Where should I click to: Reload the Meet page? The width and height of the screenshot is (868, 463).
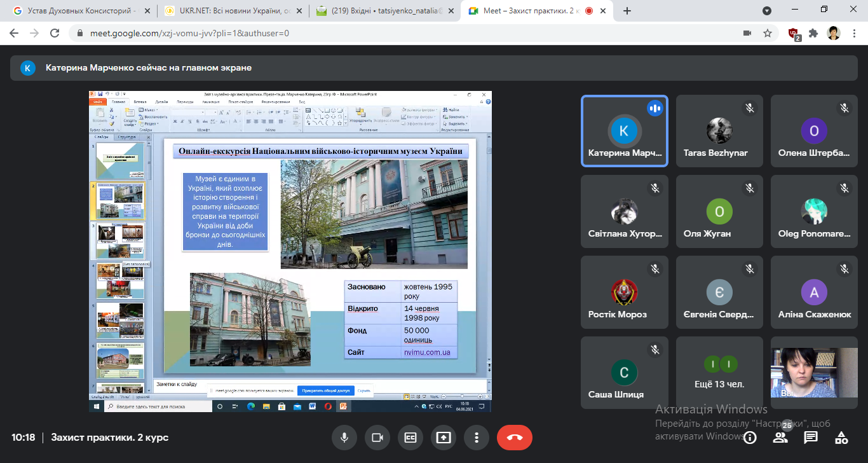(55, 33)
